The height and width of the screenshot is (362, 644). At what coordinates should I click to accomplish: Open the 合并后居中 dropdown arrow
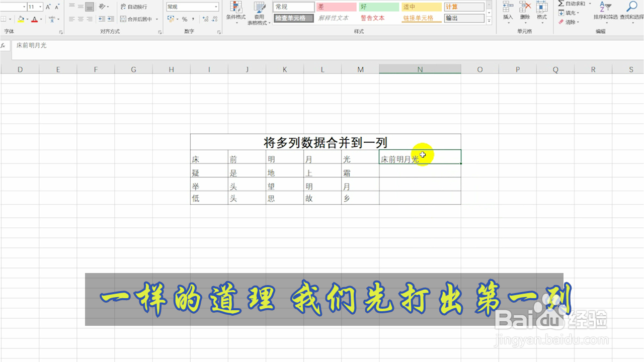click(x=157, y=19)
